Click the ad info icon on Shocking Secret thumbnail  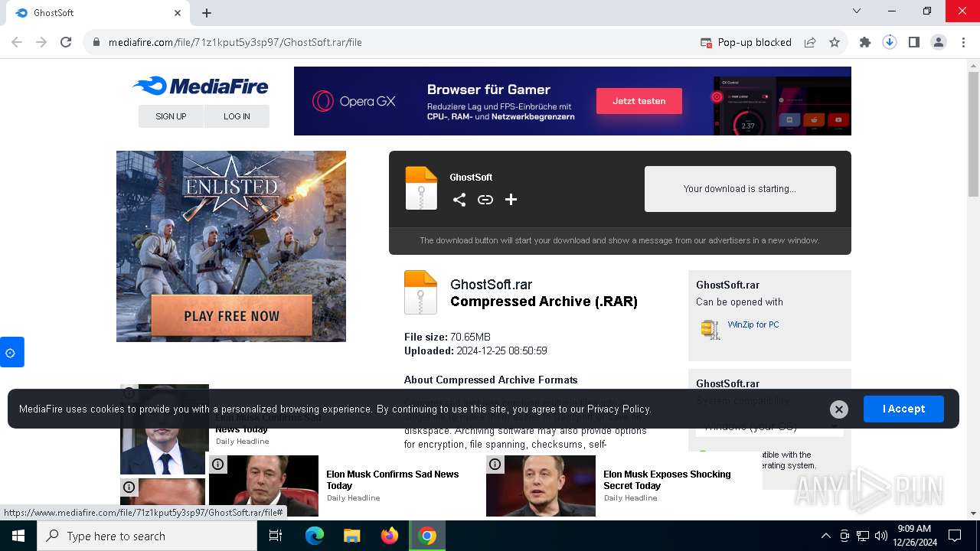495,465
